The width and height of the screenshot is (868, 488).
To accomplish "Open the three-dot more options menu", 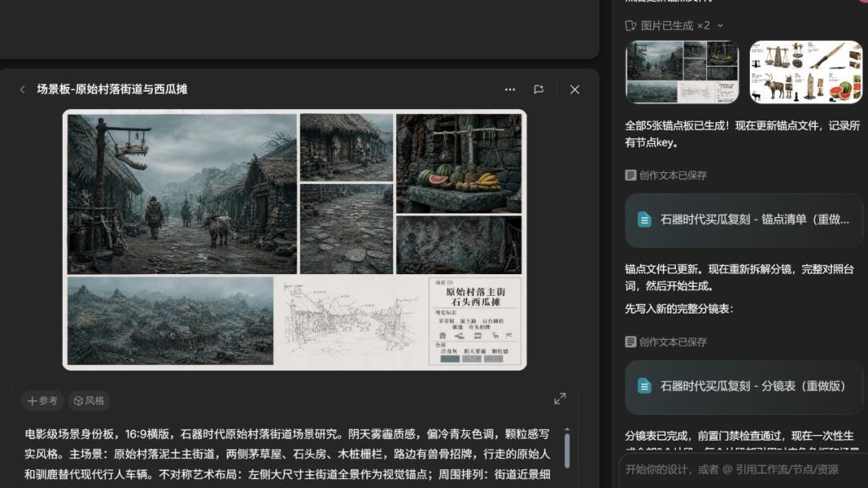I will click(x=510, y=89).
